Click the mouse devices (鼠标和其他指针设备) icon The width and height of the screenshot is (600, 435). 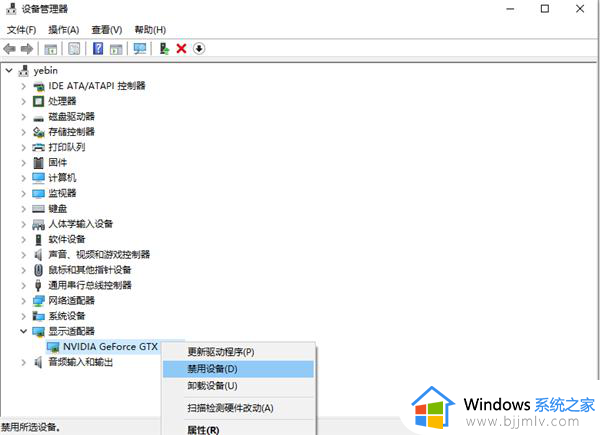[x=38, y=270]
